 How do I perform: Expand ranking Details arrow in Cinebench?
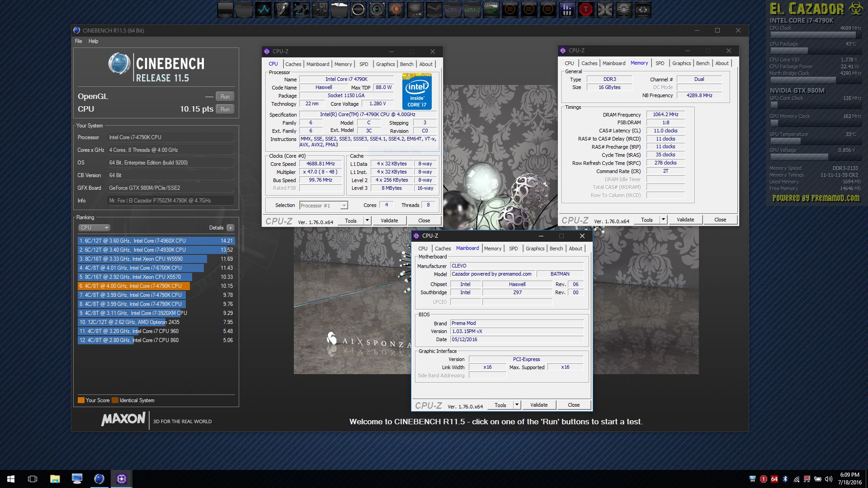(231, 228)
